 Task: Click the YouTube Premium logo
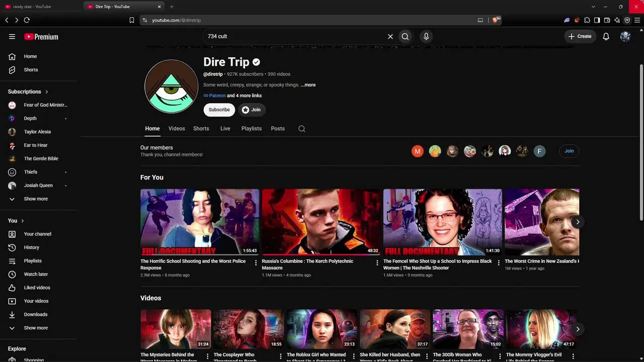(41, 37)
